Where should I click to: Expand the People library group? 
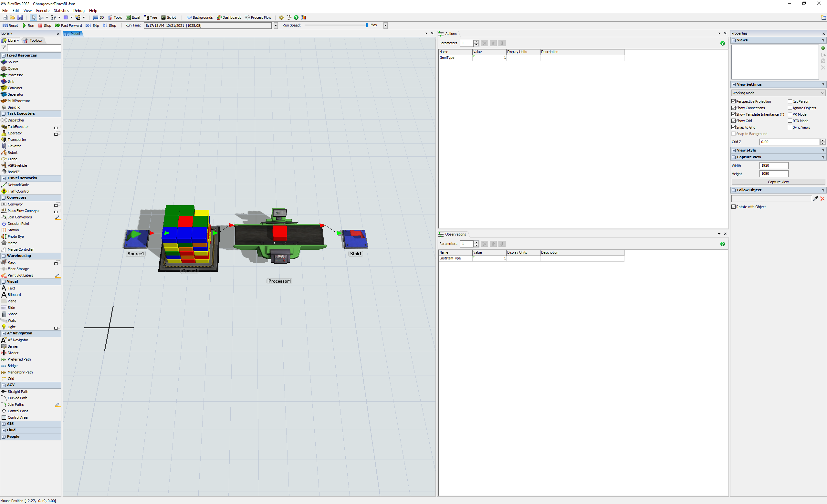(4, 436)
